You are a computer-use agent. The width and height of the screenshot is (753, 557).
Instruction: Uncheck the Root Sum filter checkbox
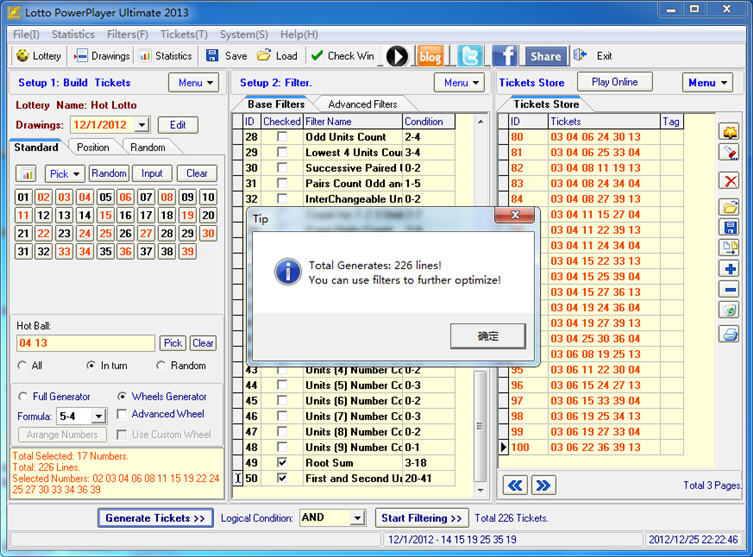coord(282,462)
